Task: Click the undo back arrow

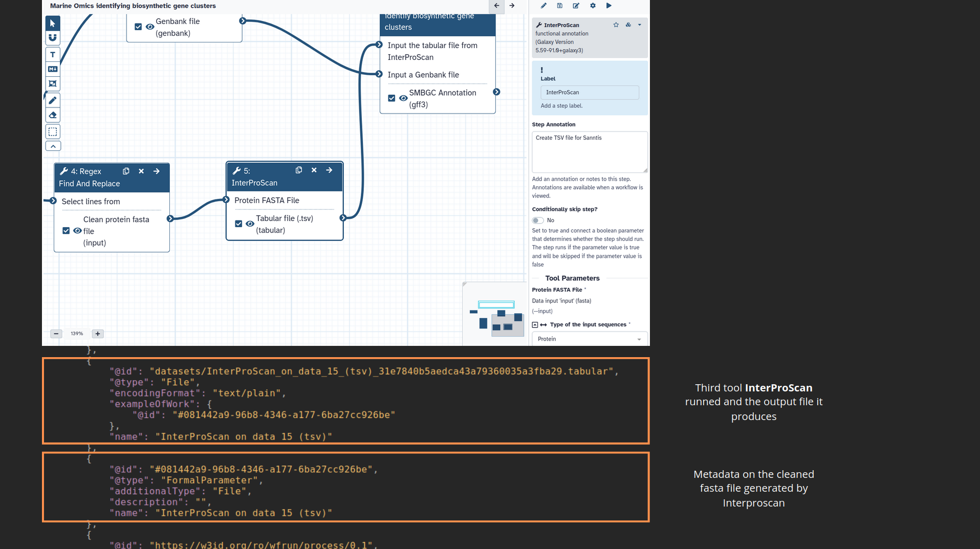Action: tap(496, 6)
